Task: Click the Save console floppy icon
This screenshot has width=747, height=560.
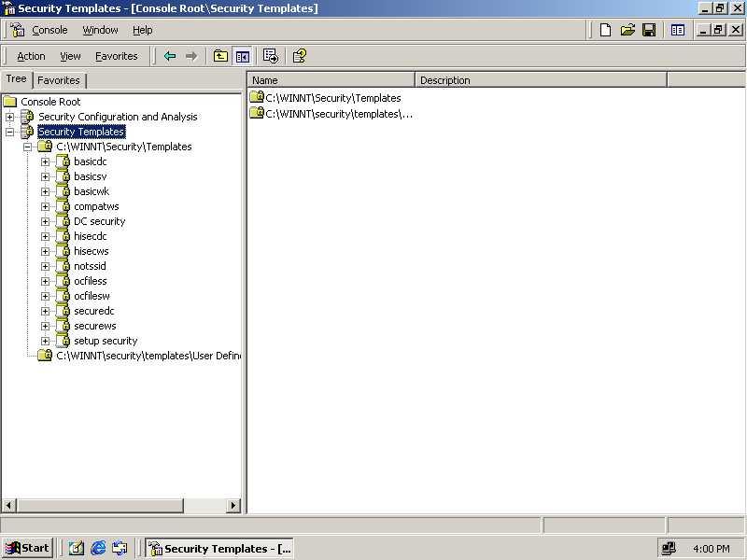Action: pyautogui.click(x=648, y=30)
